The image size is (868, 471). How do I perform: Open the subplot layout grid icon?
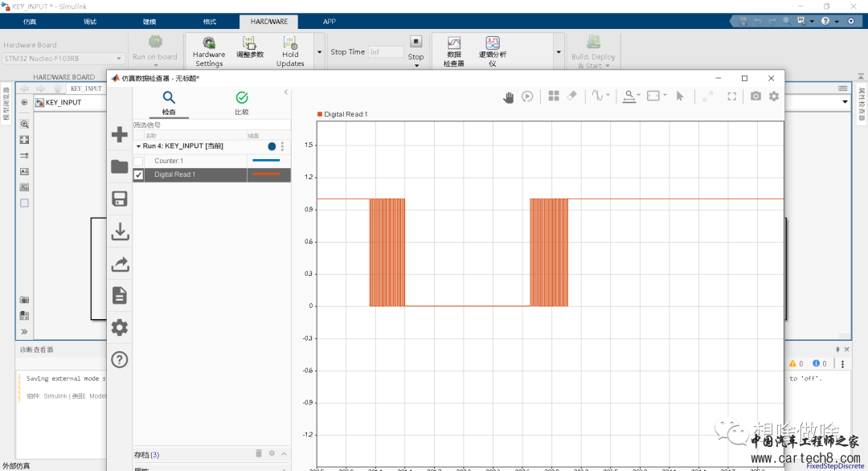click(554, 96)
